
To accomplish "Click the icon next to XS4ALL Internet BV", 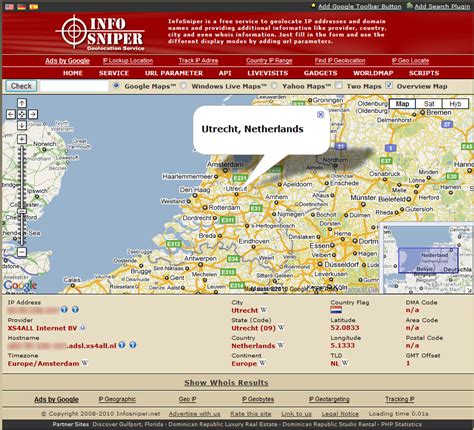I will pos(82,328).
